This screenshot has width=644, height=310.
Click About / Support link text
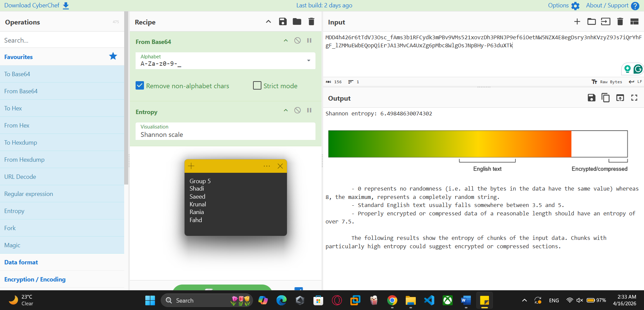[607, 5]
